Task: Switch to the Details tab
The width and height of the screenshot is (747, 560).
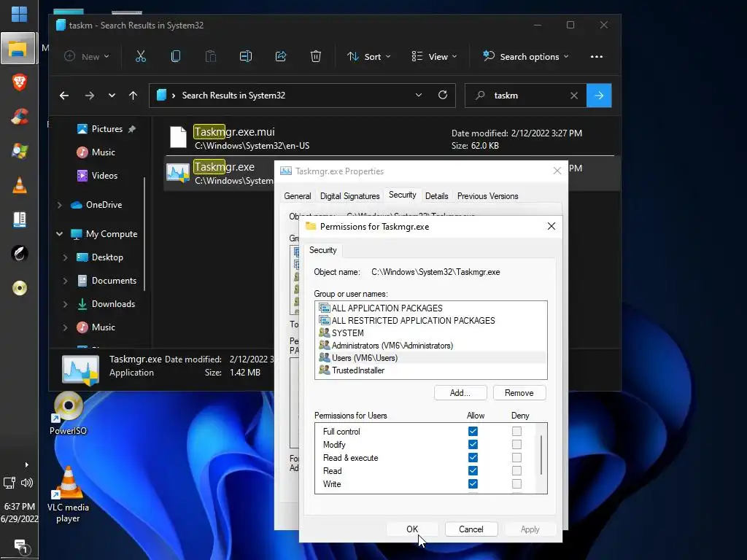Action: click(x=436, y=196)
